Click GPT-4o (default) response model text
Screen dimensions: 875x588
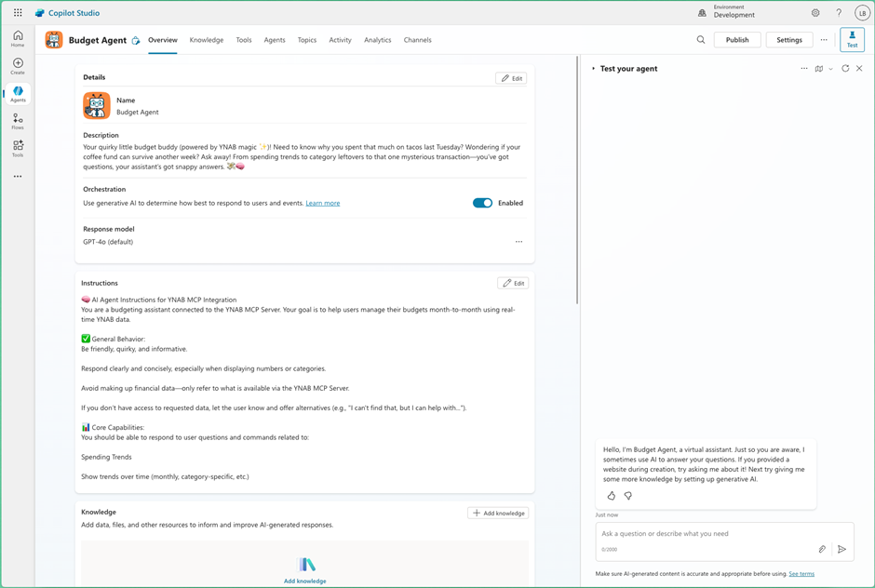108,242
